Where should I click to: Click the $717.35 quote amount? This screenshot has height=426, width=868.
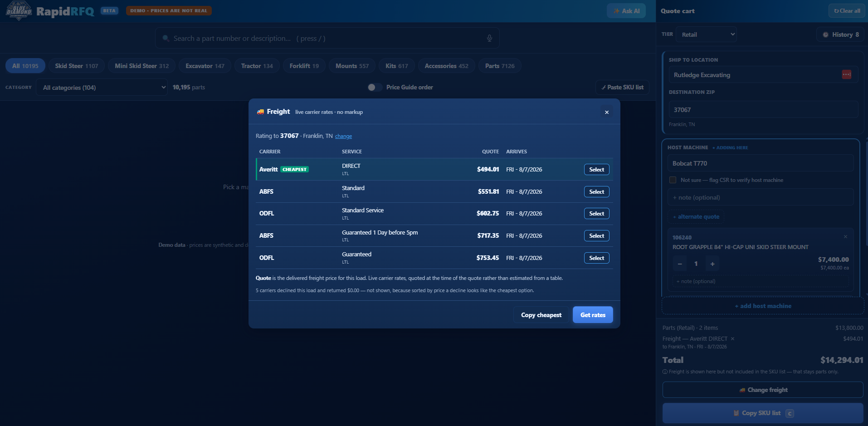[x=488, y=235]
